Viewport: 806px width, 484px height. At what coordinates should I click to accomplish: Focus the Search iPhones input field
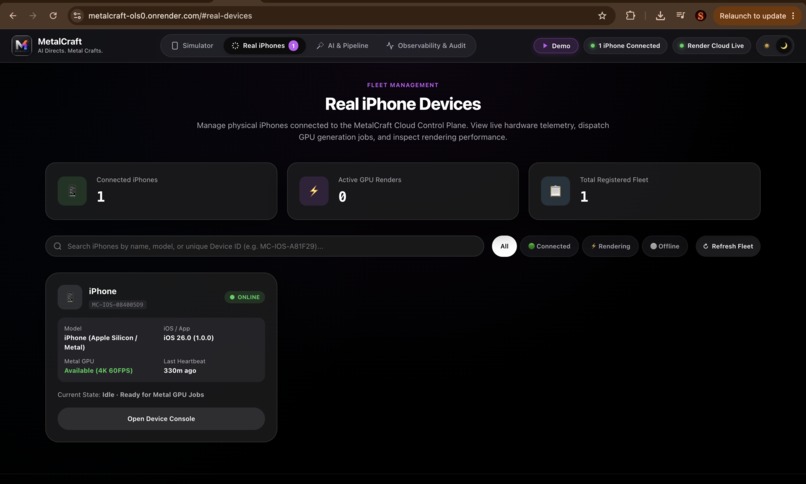[265, 246]
